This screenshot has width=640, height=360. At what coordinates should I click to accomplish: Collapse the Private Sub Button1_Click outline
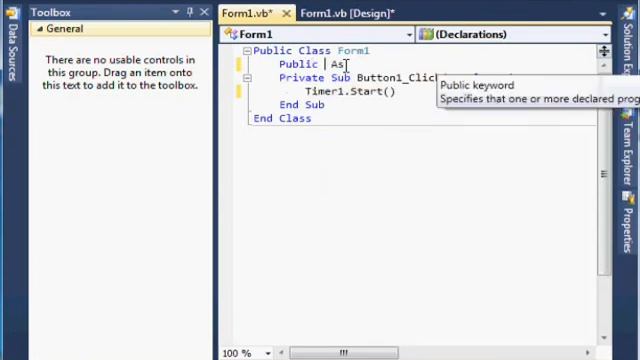point(247,78)
